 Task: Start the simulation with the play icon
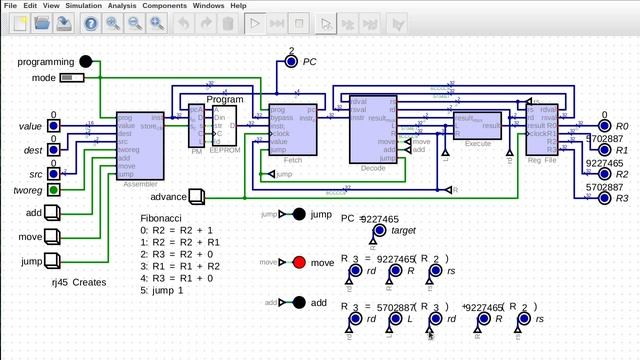[x=255, y=23]
